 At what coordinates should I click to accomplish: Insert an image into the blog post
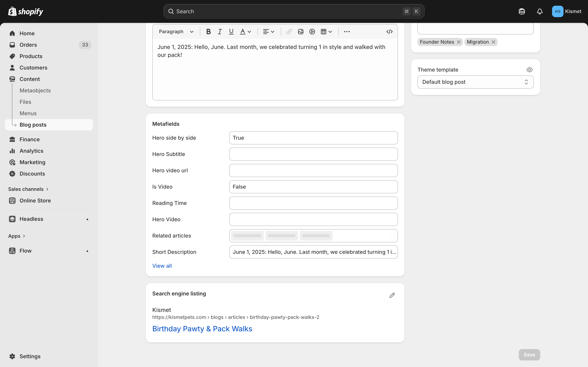pyautogui.click(x=301, y=31)
